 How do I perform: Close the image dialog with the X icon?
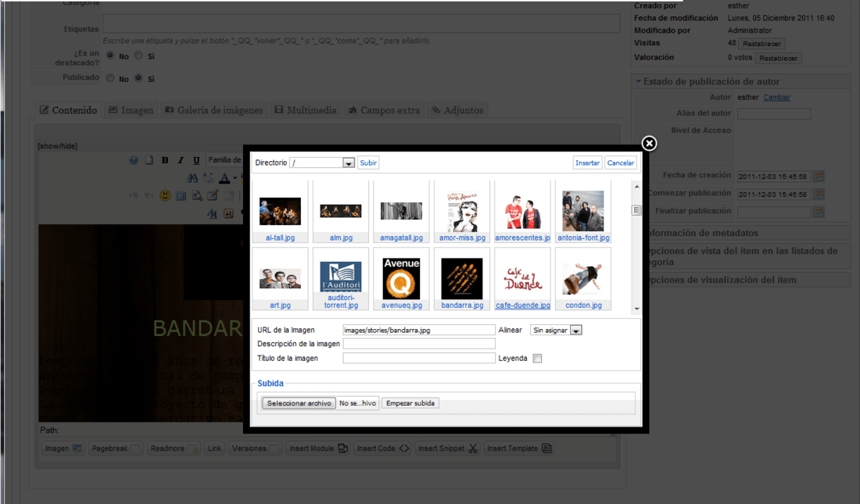click(x=650, y=143)
